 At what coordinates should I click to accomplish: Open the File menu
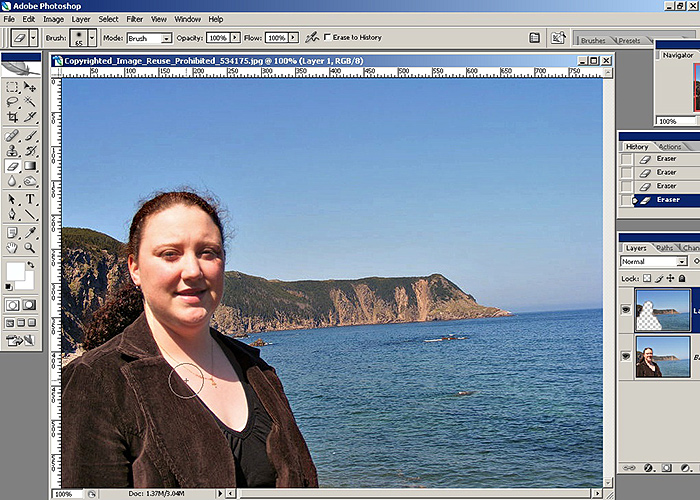coord(9,19)
